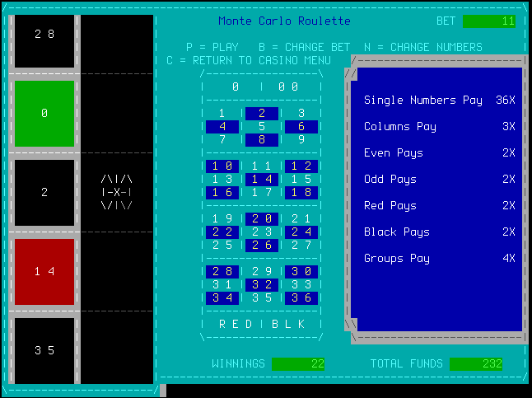Click the black 28 wheel slot
The height and width of the screenshot is (398, 532).
click(44, 41)
